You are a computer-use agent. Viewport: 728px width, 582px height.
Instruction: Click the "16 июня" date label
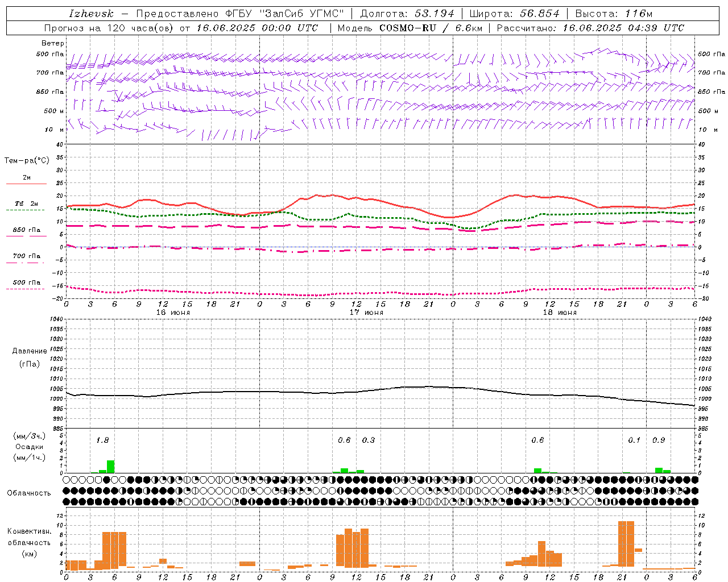[x=173, y=313]
